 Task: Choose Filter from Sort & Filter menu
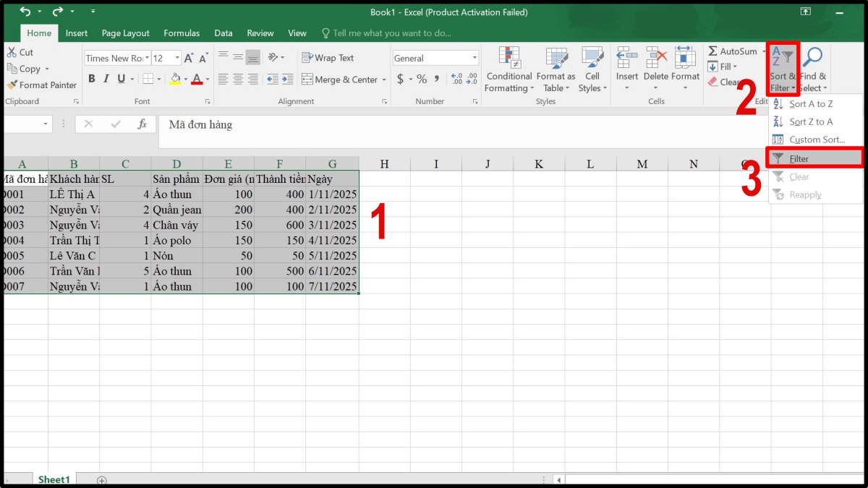pos(799,158)
